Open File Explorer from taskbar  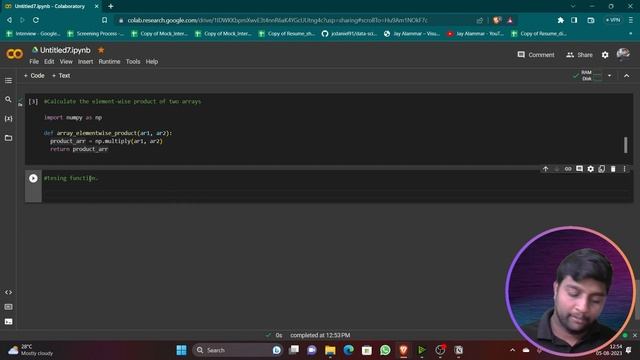pos(330,350)
